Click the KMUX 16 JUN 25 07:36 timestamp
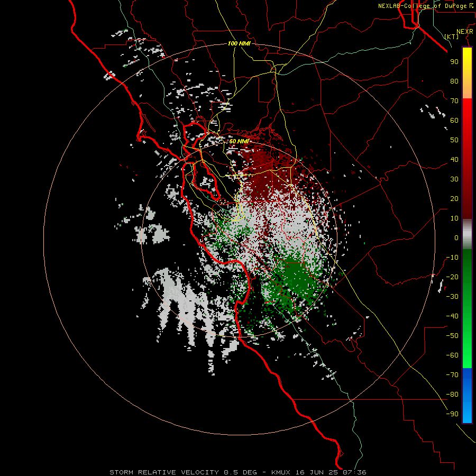476x476 pixels. (x=319, y=472)
